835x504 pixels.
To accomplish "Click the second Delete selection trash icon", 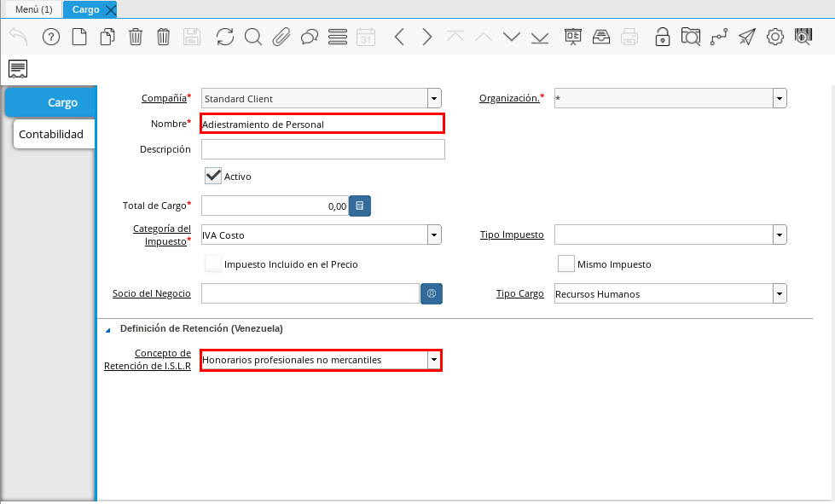I will click(164, 37).
